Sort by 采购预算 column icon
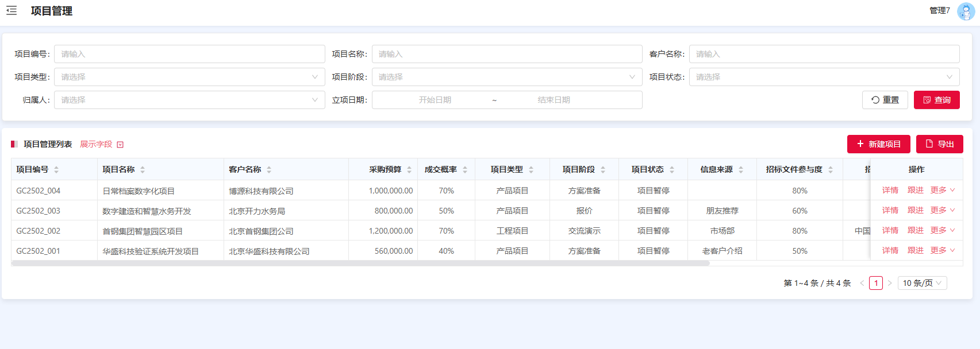The width and height of the screenshot is (980, 349). [x=409, y=170]
